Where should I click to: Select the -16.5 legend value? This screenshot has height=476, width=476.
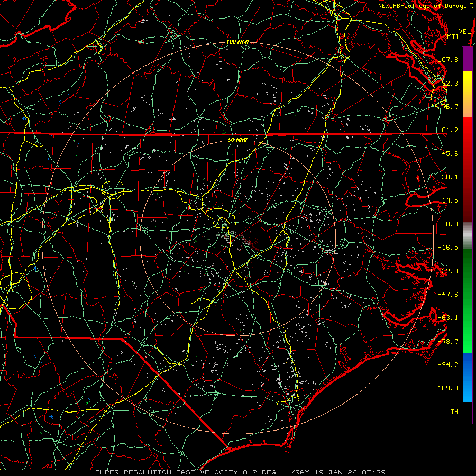point(448,248)
